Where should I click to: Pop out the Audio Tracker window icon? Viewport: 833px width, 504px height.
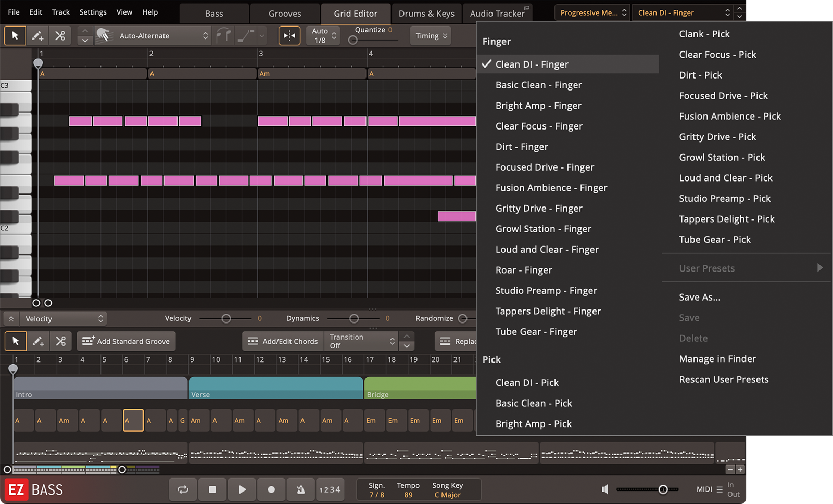tap(526, 8)
